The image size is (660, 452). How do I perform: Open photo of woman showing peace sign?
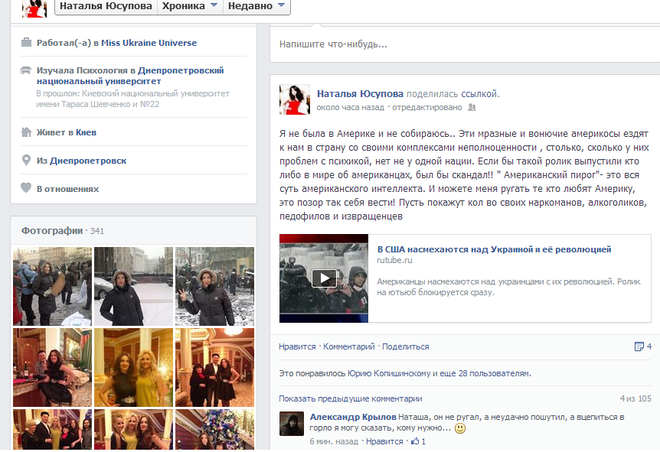(x=215, y=286)
